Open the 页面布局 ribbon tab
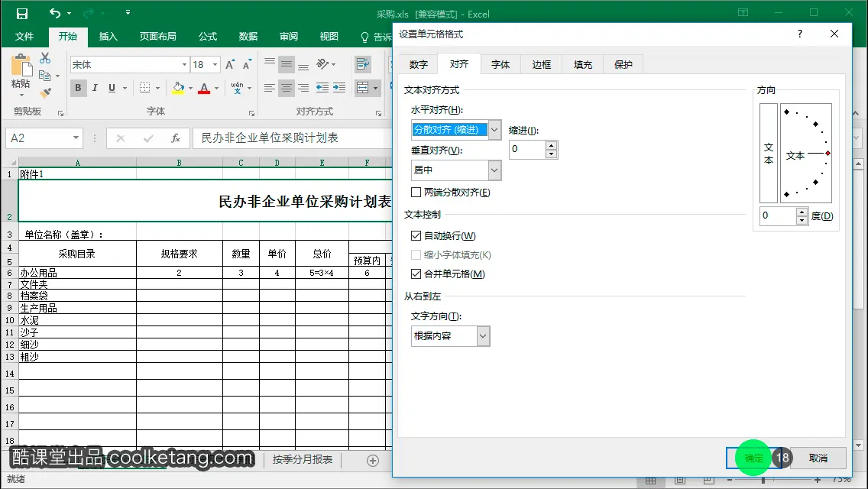Image resolution: width=868 pixels, height=489 pixels. click(x=157, y=37)
